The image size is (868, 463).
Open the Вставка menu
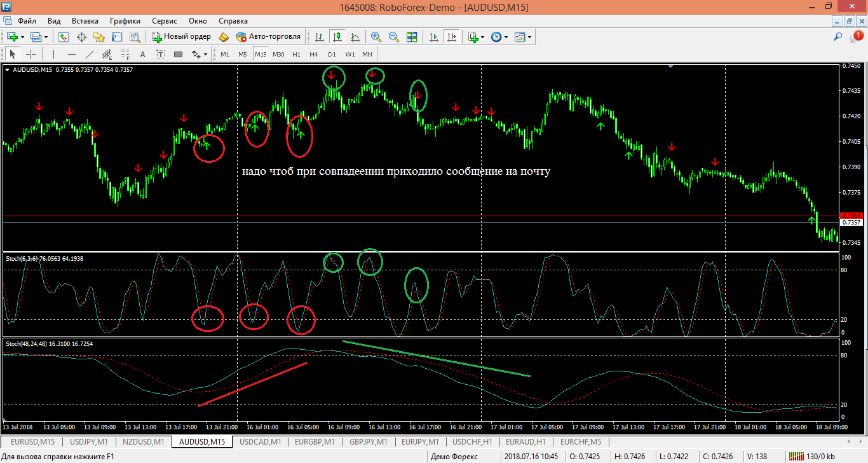pyautogui.click(x=85, y=20)
